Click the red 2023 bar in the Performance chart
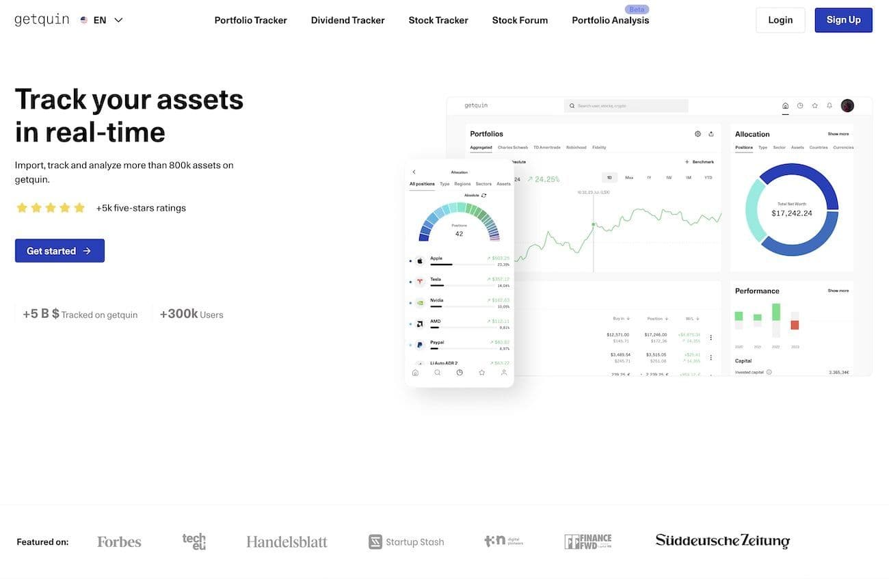Image resolution: width=889 pixels, height=588 pixels. pyautogui.click(x=795, y=325)
